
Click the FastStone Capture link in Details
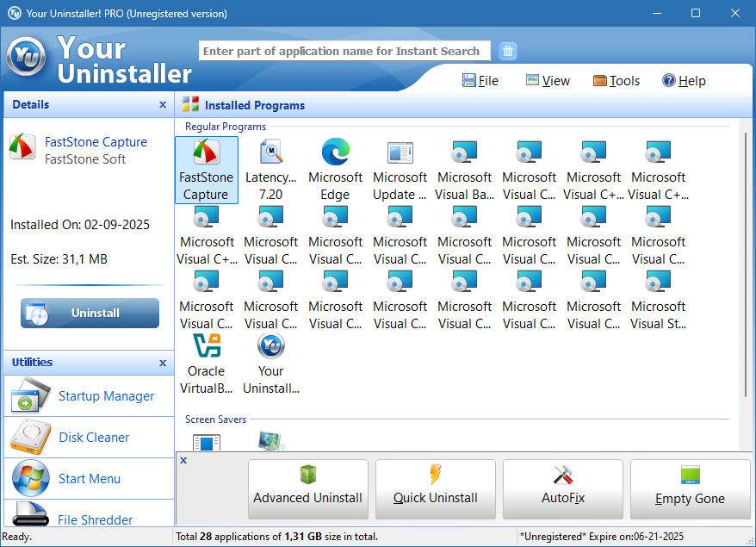[96, 142]
